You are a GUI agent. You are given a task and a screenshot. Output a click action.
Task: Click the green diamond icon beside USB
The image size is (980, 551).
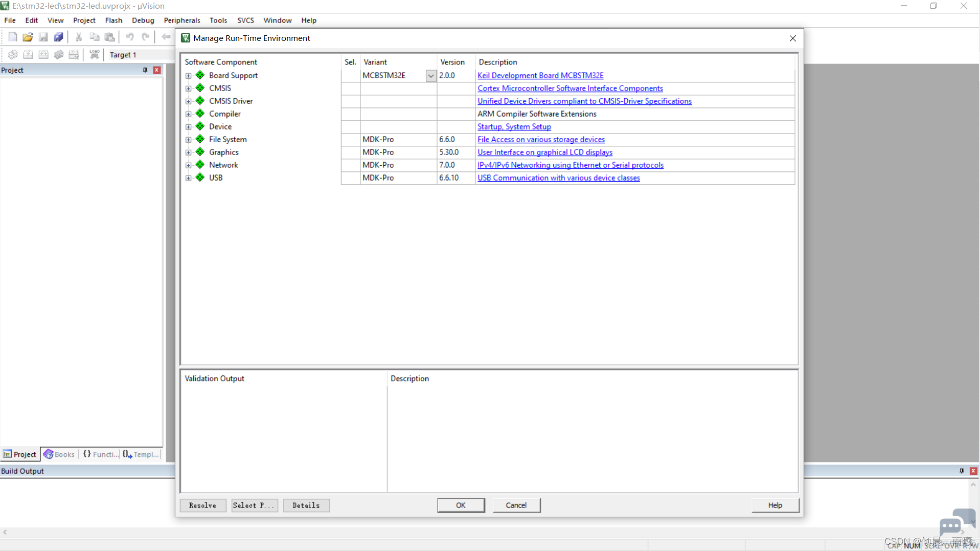click(200, 178)
